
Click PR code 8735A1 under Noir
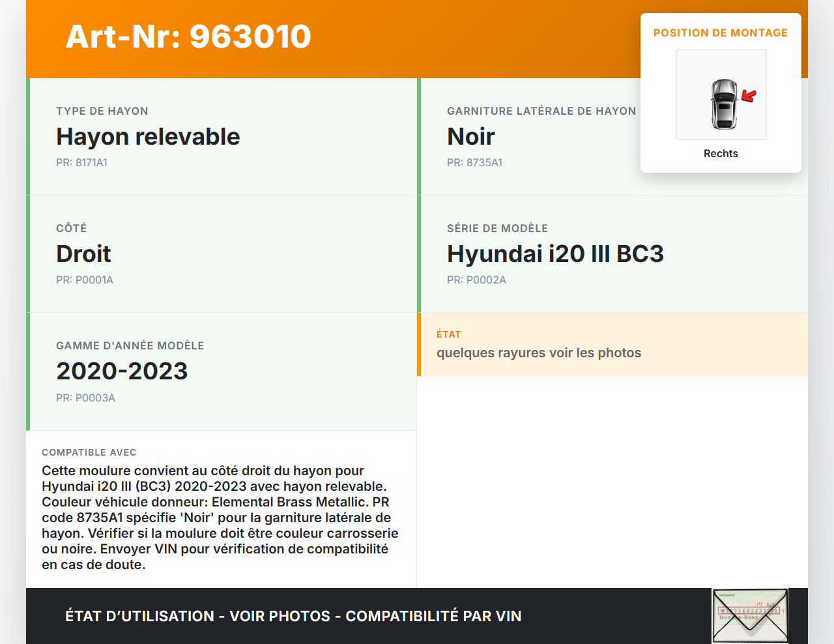(474, 163)
